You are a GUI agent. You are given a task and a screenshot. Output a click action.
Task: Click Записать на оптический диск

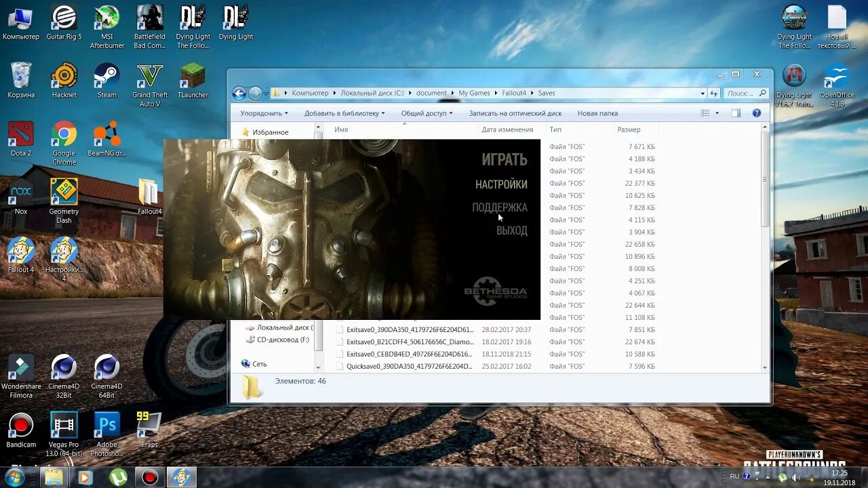[x=515, y=113]
